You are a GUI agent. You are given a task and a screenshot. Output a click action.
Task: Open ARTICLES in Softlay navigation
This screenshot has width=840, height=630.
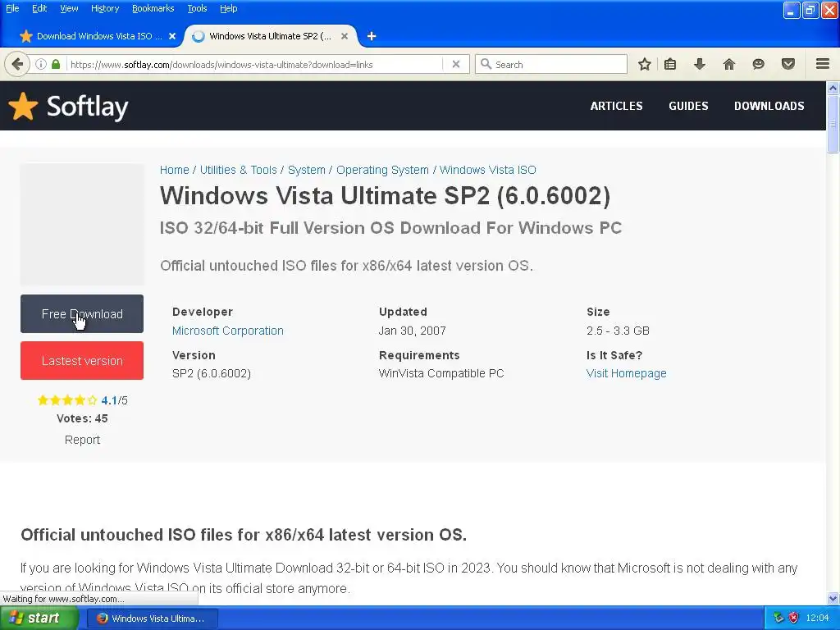[x=616, y=106]
